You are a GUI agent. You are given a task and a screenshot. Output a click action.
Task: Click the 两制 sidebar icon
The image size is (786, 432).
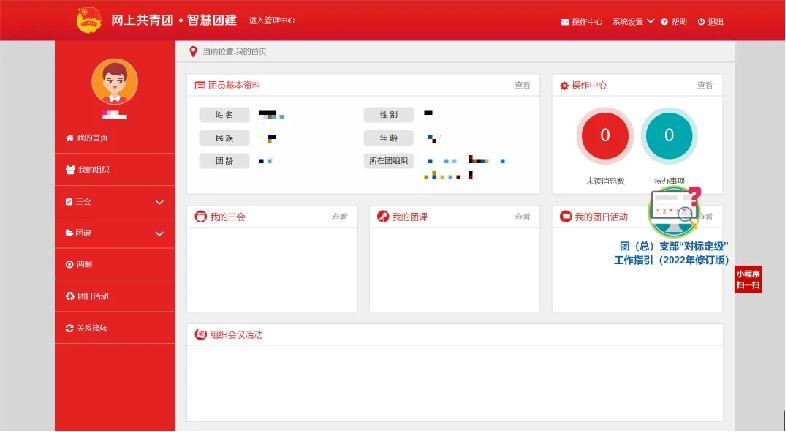pyautogui.click(x=69, y=265)
